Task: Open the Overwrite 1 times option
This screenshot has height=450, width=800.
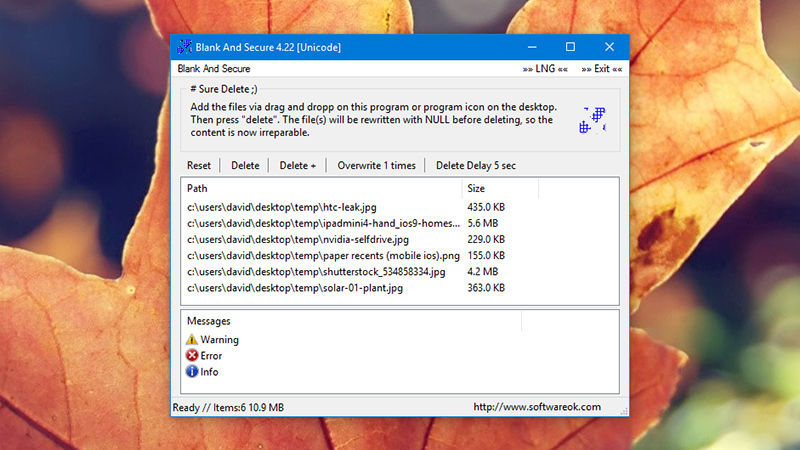Action: [377, 165]
